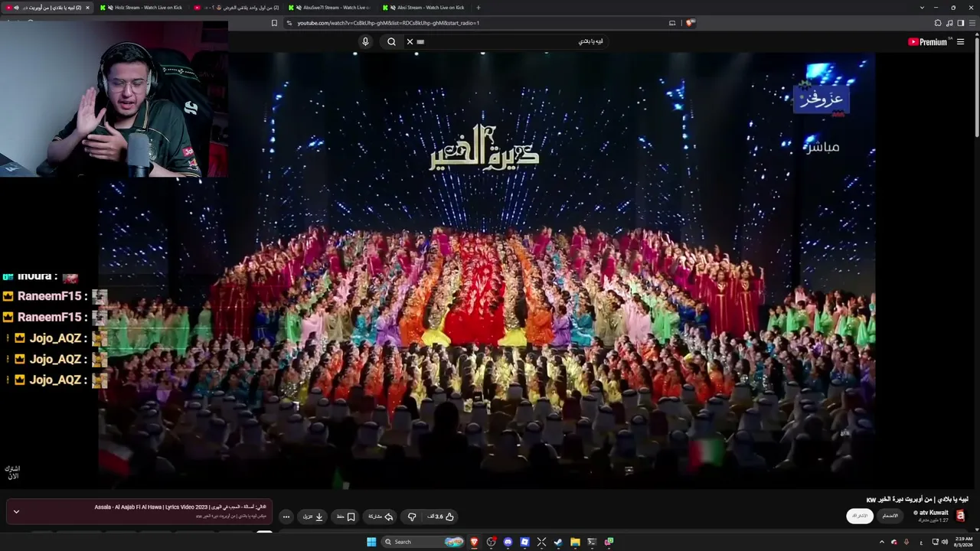Dislike the video with thumbs down
This screenshot has height=551, width=980.
[x=412, y=517]
